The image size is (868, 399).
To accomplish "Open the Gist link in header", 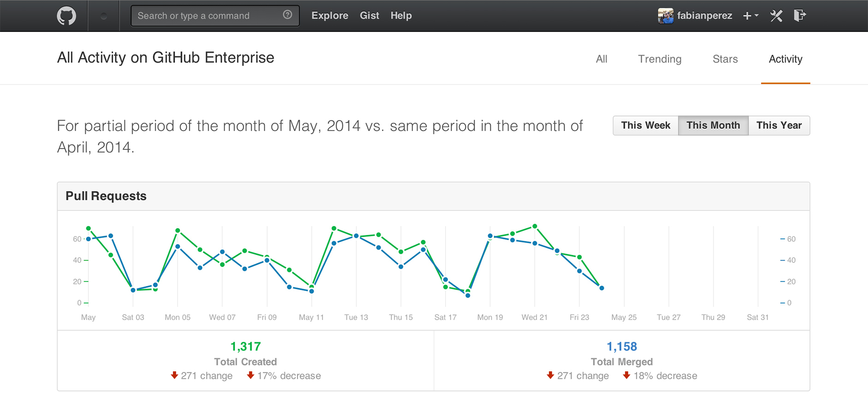I will (x=369, y=16).
